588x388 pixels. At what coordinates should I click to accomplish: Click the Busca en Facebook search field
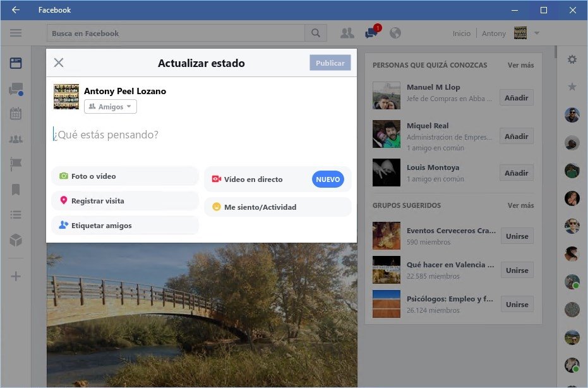[x=176, y=33]
